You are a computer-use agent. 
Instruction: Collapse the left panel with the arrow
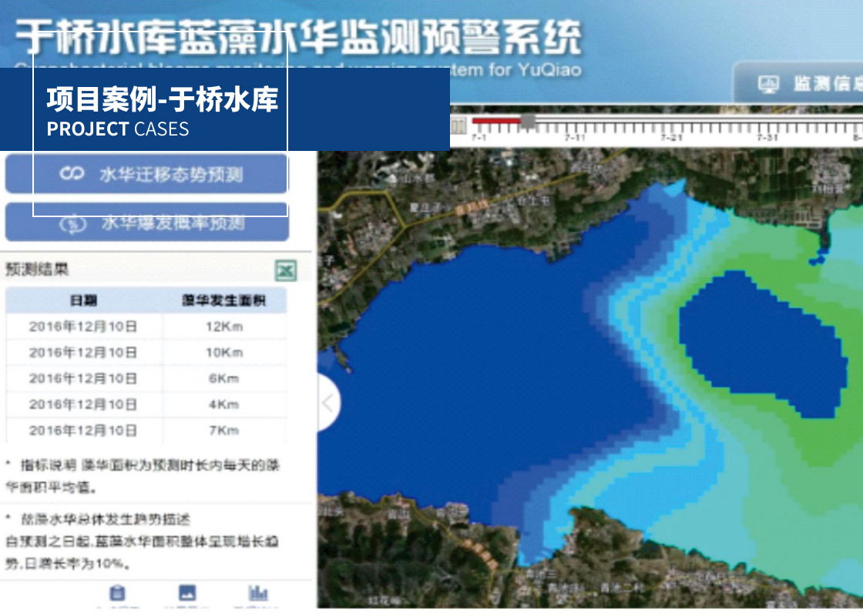coord(328,403)
